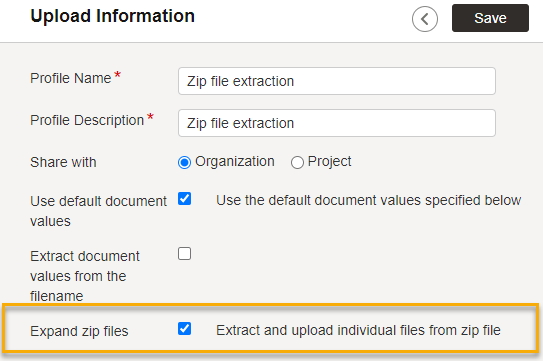Uncheck the Use default document values checkbox
Screen dimensions: 543x361
[x=184, y=199]
